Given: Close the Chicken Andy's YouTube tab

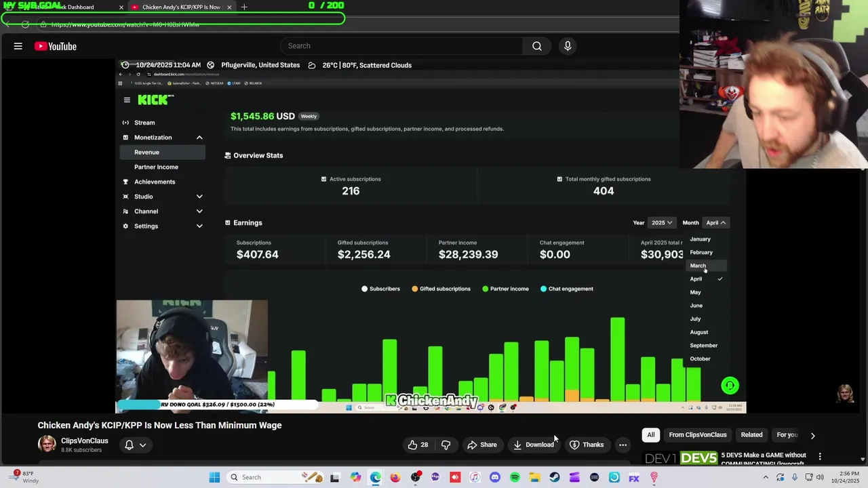Looking at the screenshot, I should tap(229, 7).
